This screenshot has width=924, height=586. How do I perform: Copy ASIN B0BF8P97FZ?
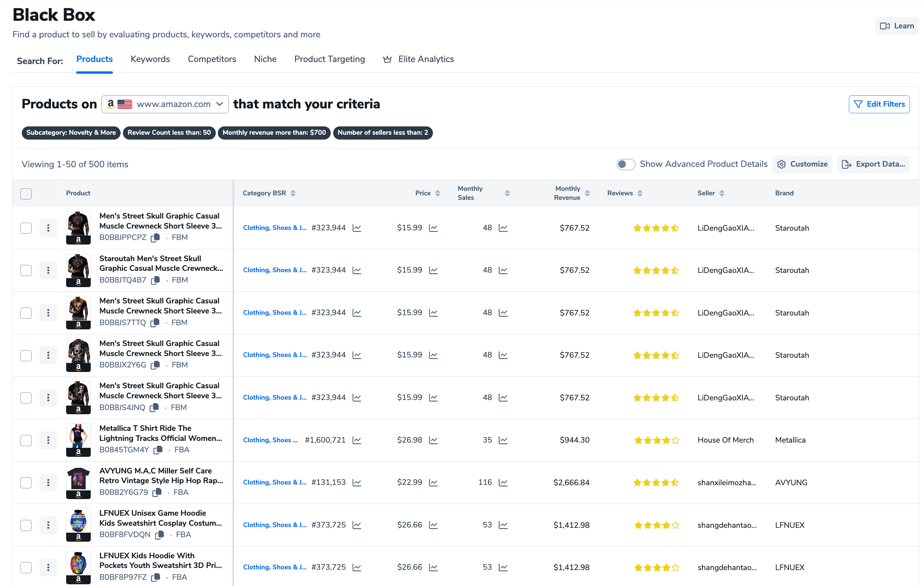(156, 577)
